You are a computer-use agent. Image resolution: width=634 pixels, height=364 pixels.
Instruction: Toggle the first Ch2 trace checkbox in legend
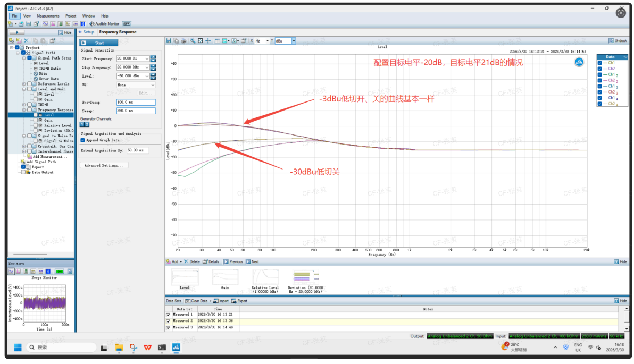(599, 69)
